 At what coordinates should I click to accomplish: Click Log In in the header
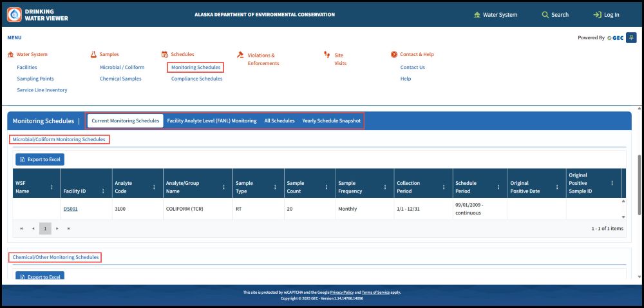point(606,14)
